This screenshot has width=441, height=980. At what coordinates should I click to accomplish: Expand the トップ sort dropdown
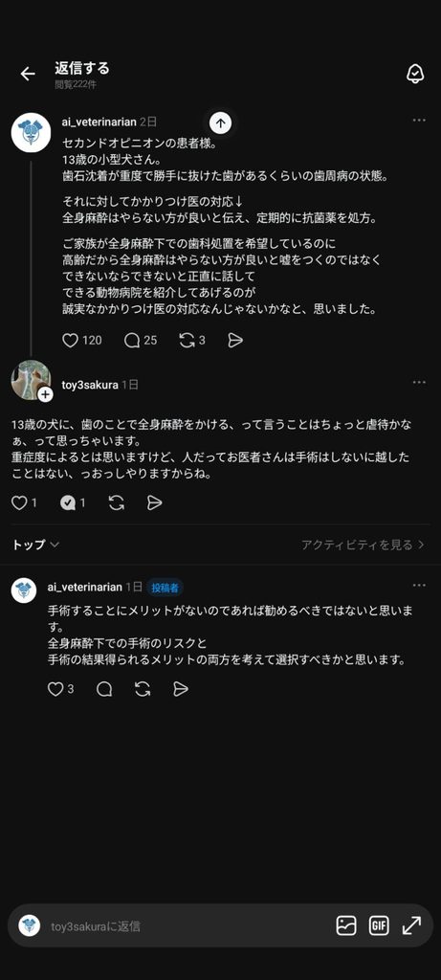tap(35, 545)
